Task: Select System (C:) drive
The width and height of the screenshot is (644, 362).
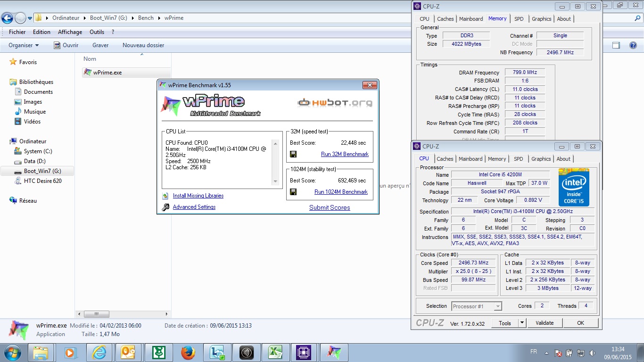Action: 38,151
